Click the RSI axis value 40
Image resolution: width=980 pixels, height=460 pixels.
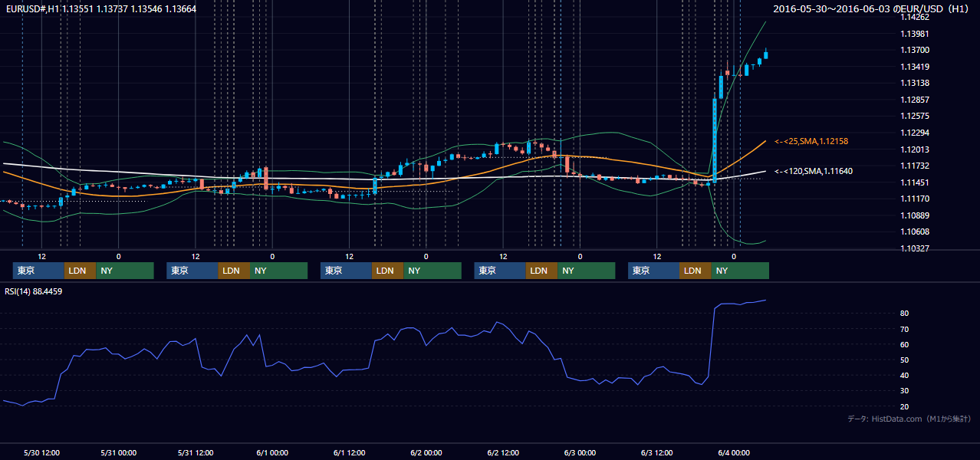point(905,375)
